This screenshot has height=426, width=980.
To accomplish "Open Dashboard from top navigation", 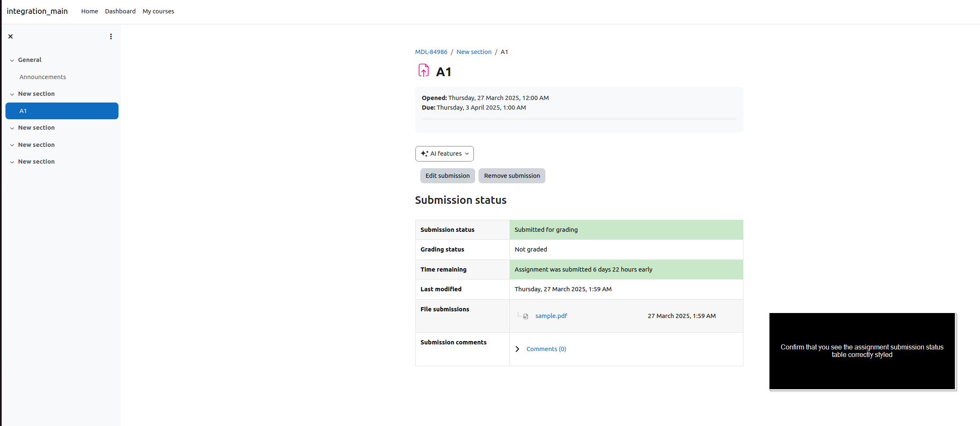I will (x=120, y=11).
